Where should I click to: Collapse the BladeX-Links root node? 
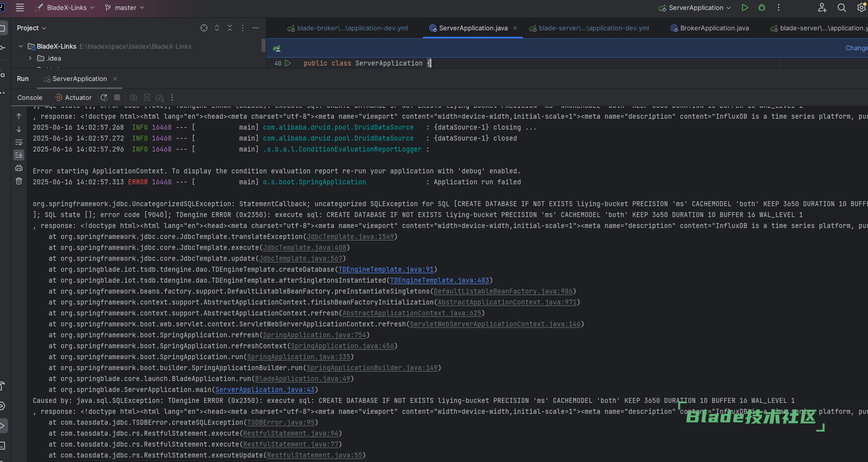pyautogui.click(x=21, y=46)
